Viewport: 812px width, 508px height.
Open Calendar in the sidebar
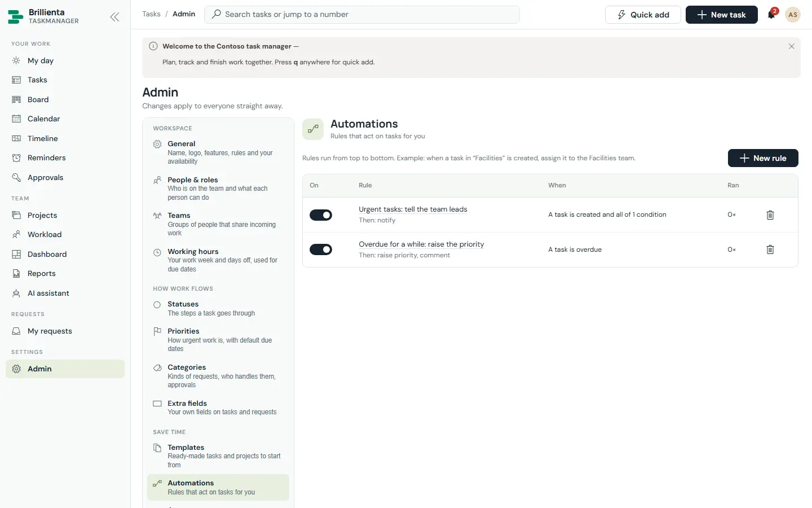pos(65,119)
